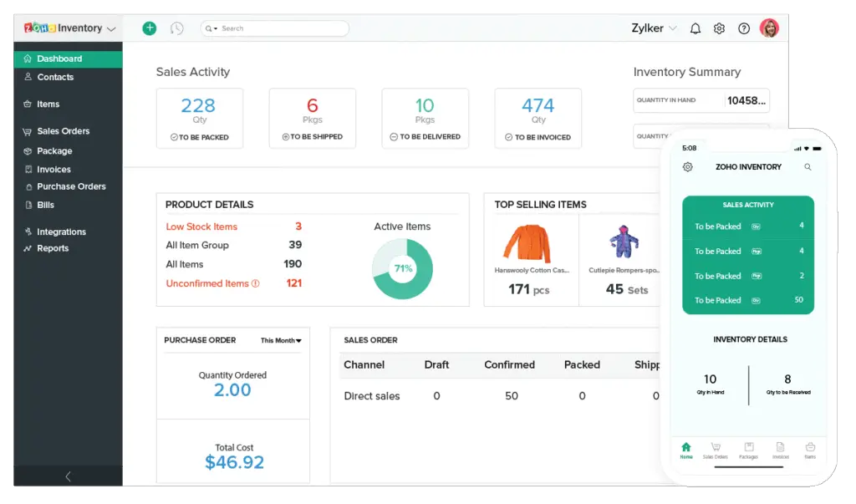The height and width of the screenshot is (504, 856).
Task: Tap the mobile Qty to be Received value 8
Action: tap(787, 379)
